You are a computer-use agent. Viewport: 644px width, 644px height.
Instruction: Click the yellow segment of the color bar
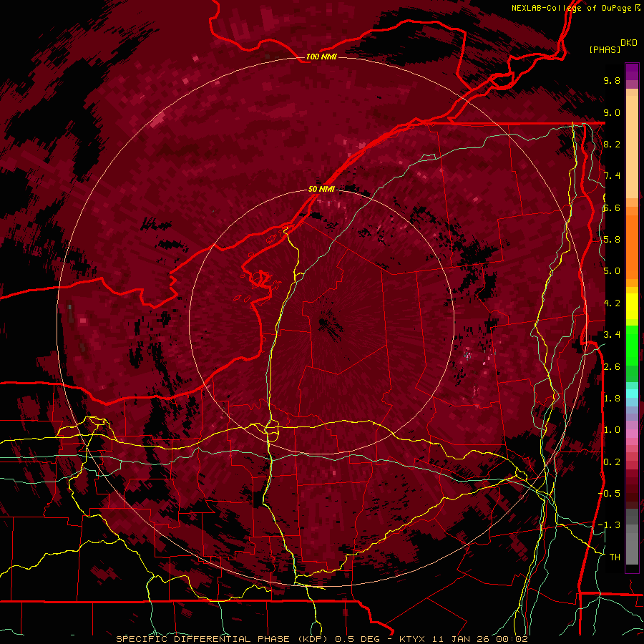point(632,306)
